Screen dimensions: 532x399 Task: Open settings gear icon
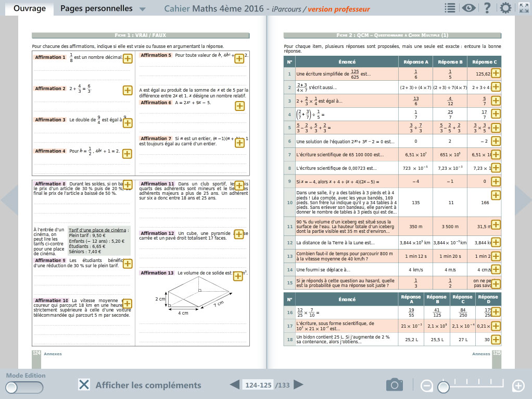click(x=505, y=8)
